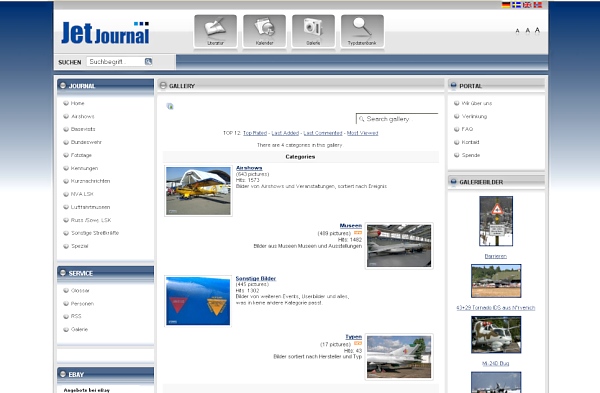Open the Museen category link
The width and height of the screenshot is (600, 393).
click(351, 226)
